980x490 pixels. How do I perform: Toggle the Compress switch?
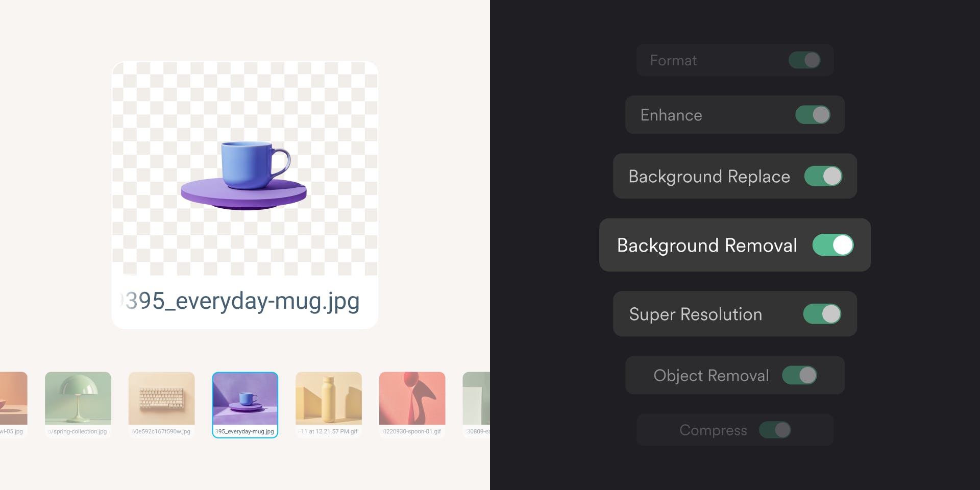click(x=775, y=430)
